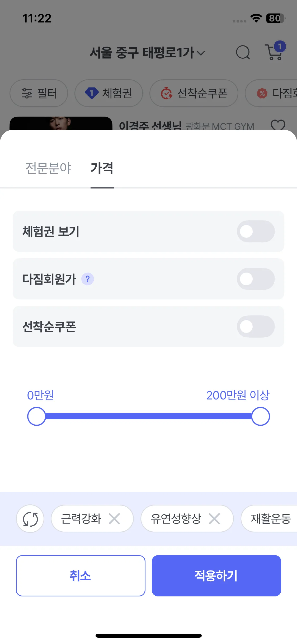Viewport: 297px width, 644px height.
Task: Open the shopping cart icon
Action: 274,52
